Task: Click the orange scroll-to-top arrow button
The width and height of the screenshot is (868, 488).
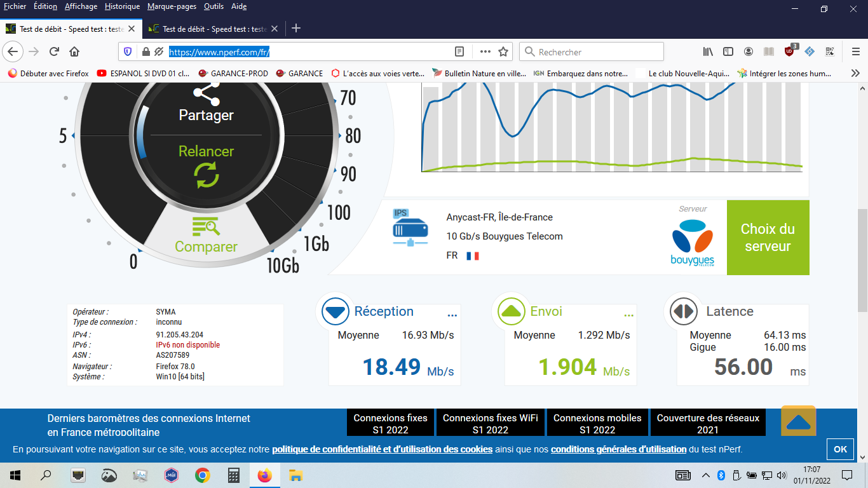Action: click(798, 421)
